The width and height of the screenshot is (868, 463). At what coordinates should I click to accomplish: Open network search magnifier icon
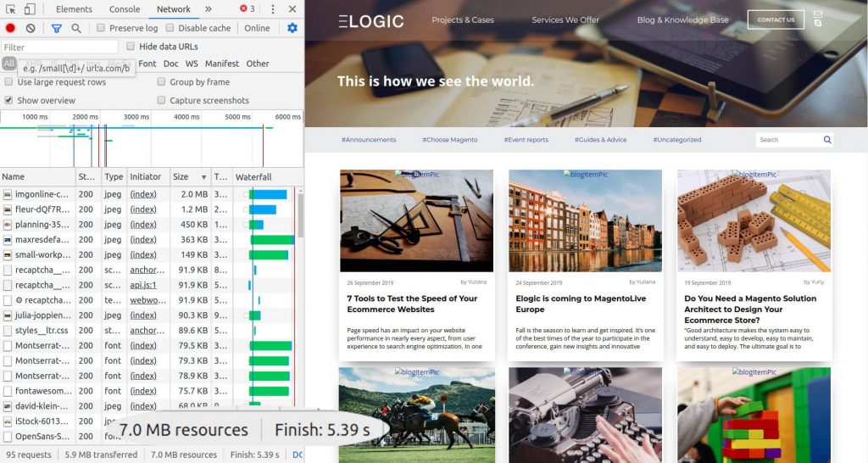click(76, 28)
